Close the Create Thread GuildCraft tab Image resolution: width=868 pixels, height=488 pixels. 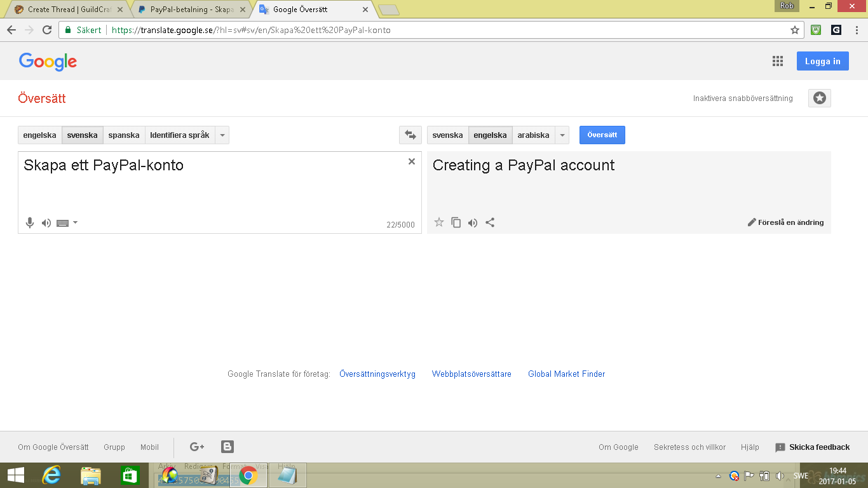click(120, 10)
